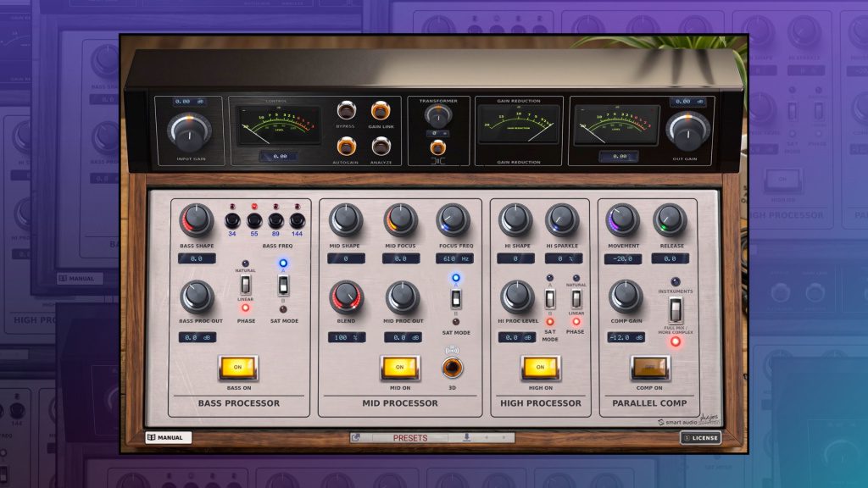
Task: Click the Release knob
Action: [x=670, y=220]
